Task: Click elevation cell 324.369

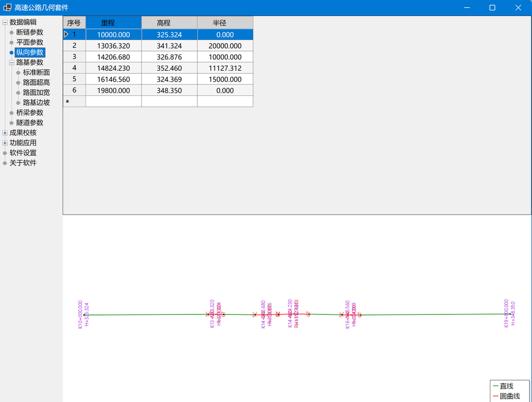Action: [x=169, y=80]
